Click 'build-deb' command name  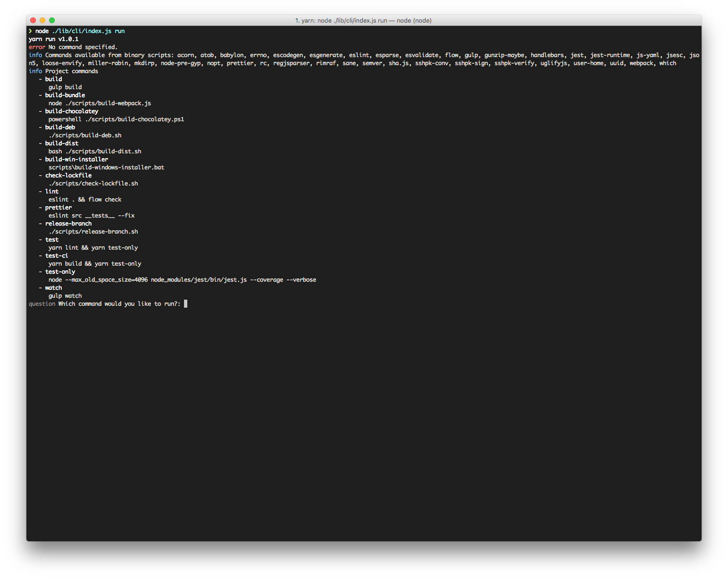tap(60, 127)
